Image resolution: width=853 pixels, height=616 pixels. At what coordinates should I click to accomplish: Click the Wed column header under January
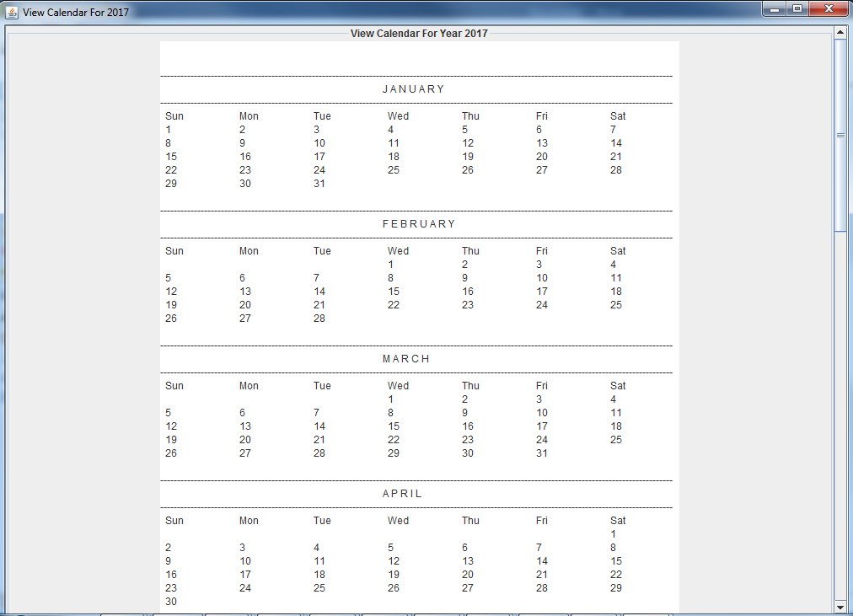[x=398, y=116]
